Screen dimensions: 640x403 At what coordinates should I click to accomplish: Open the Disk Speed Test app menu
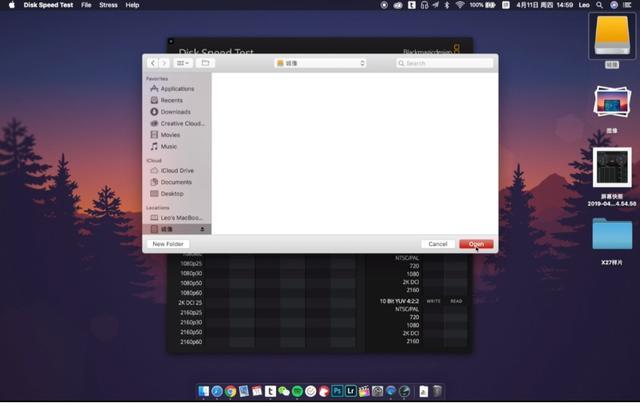coord(48,5)
